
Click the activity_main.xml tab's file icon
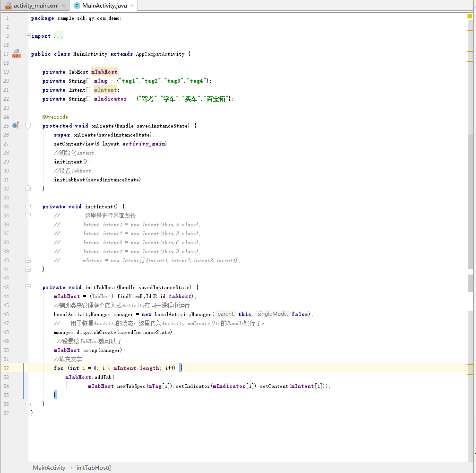pos(9,6)
